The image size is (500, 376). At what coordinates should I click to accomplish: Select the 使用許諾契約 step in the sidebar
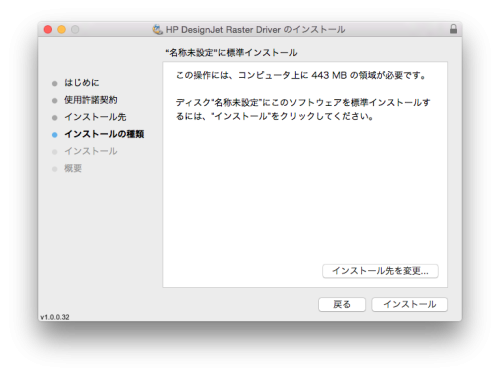(x=90, y=100)
